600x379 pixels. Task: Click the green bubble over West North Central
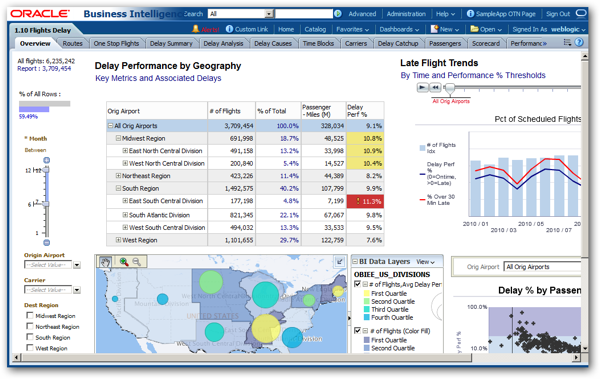point(211,283)
